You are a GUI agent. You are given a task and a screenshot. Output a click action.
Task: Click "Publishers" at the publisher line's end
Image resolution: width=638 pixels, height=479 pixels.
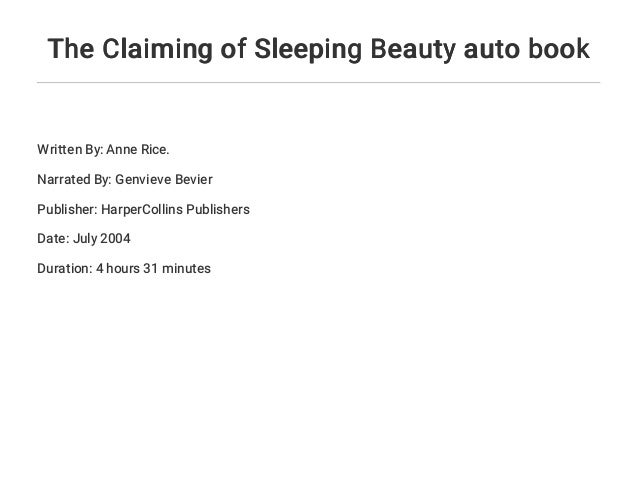point(218,210)
